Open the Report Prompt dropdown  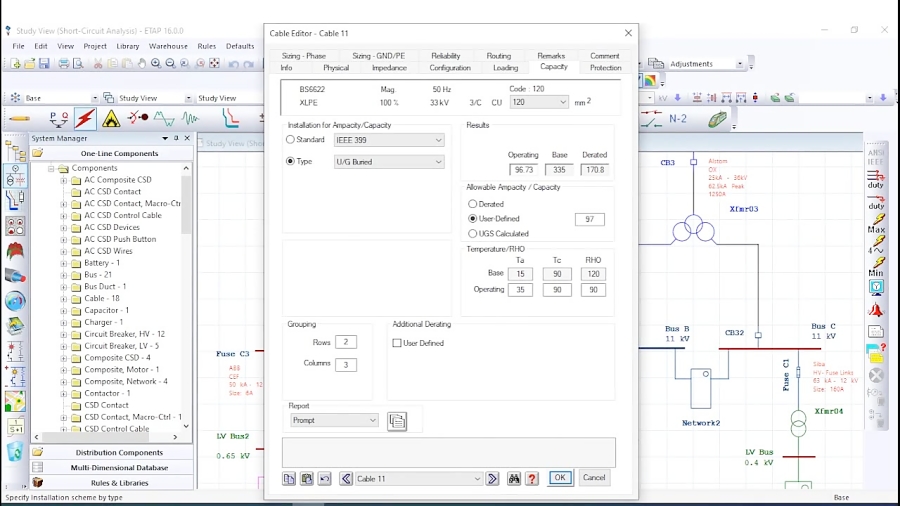(x=334, y=420)
